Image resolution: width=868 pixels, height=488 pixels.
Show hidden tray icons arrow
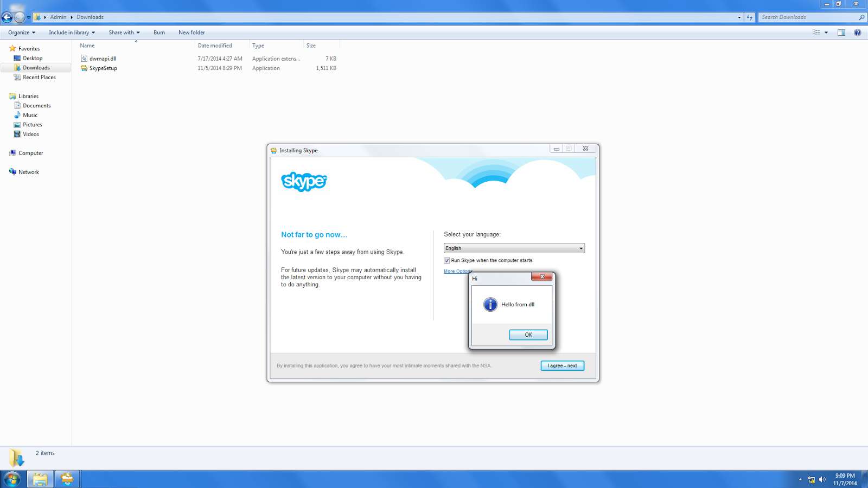(800, 479)
